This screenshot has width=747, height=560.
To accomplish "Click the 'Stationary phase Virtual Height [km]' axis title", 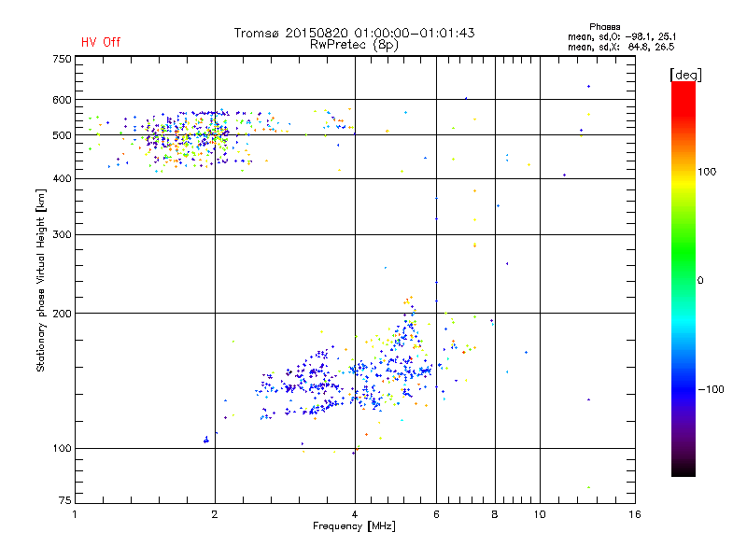I will click(x=41, y=280).
